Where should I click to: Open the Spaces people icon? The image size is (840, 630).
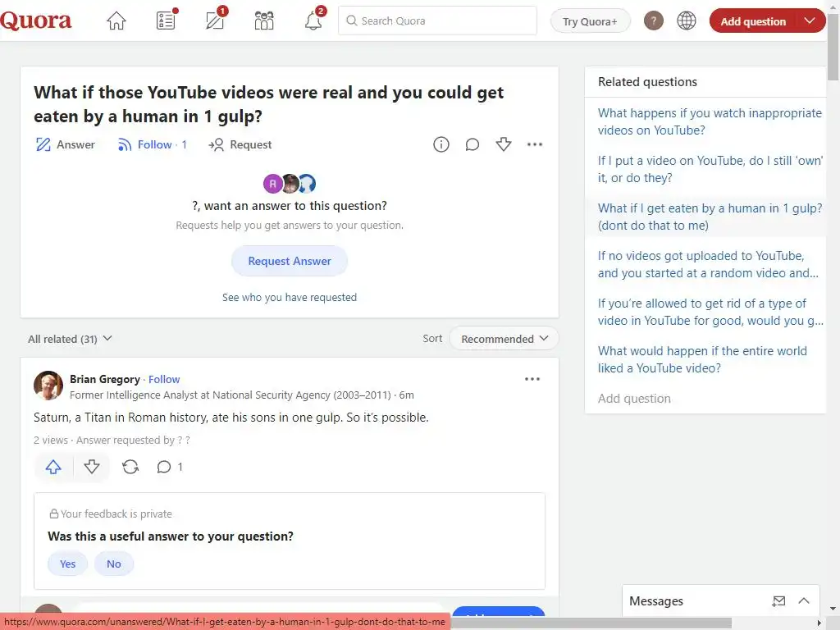coord(264,21)
